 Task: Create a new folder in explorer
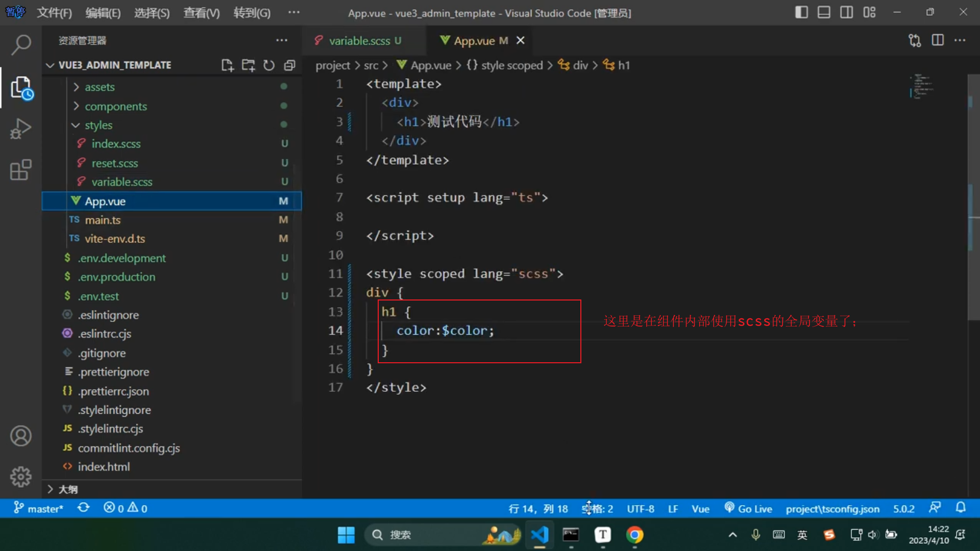(249, 65)
